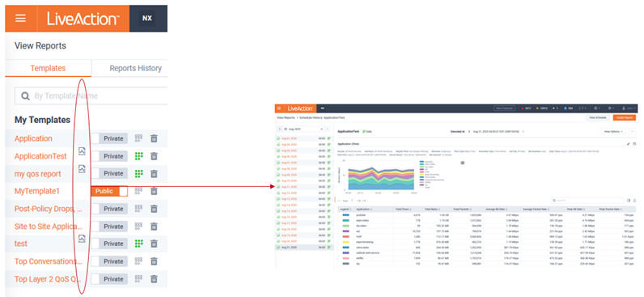
Task: Click the trash icon for my qos report
Action: click(154, 174)
